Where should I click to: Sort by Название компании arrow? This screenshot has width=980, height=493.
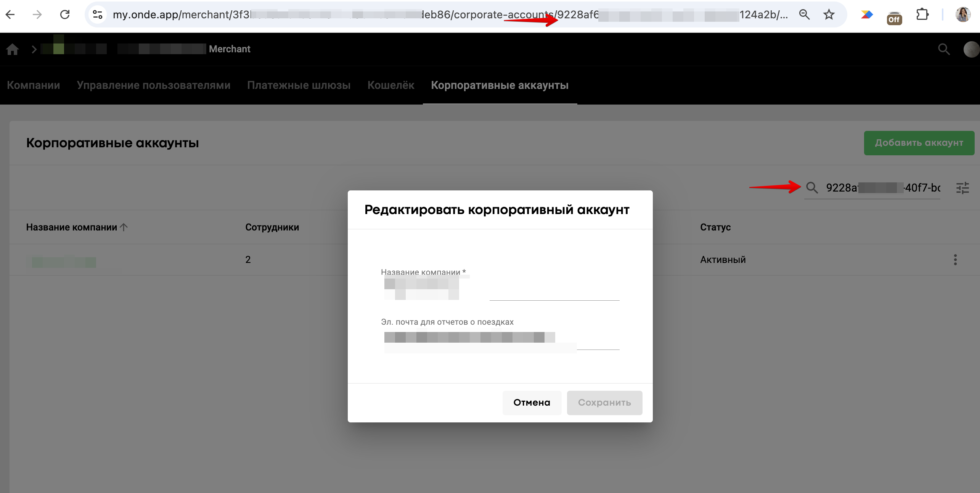(124, 227)
